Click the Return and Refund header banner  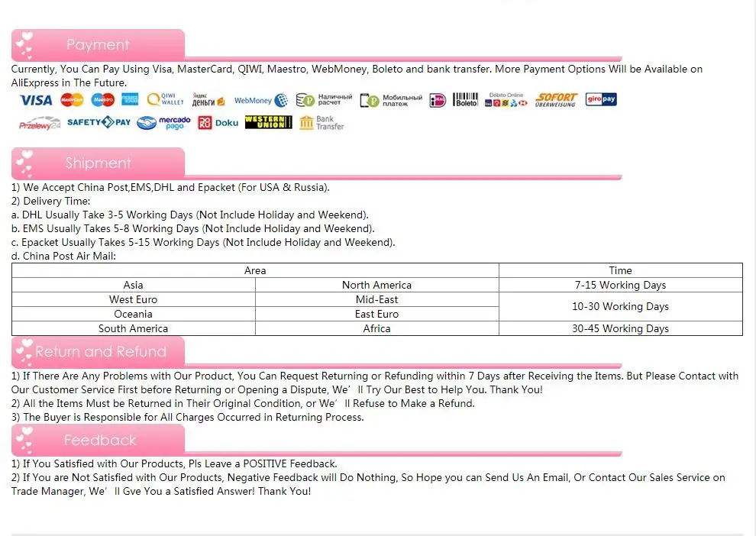(98, 352)
